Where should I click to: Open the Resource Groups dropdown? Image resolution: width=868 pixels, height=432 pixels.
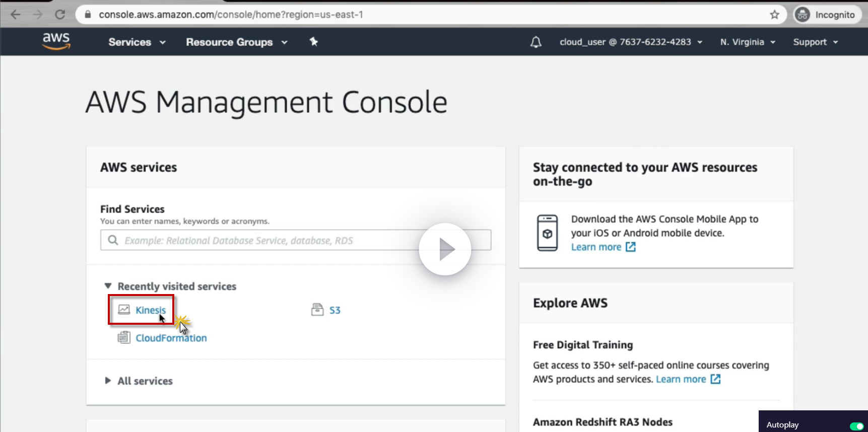236,42
